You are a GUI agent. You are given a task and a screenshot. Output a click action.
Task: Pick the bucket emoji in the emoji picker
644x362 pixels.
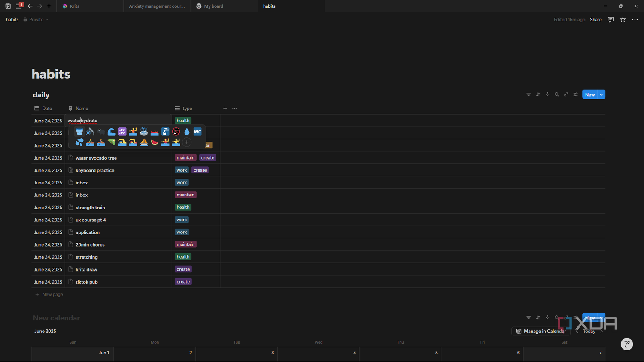[x=79, y=132]
